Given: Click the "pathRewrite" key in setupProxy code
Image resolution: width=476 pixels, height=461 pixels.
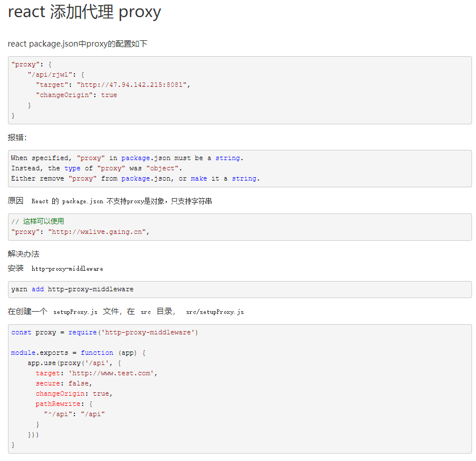Looking at the screenshot, I should [58, 404].
